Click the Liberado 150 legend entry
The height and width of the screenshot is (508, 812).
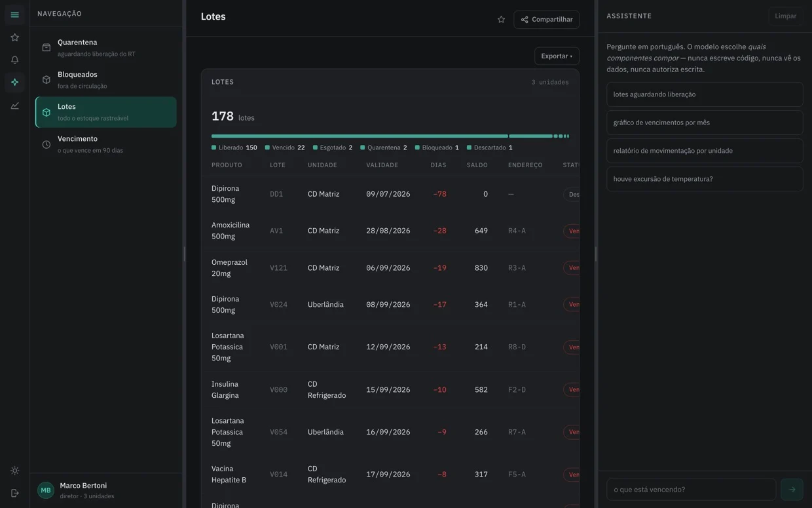(234, 147)
